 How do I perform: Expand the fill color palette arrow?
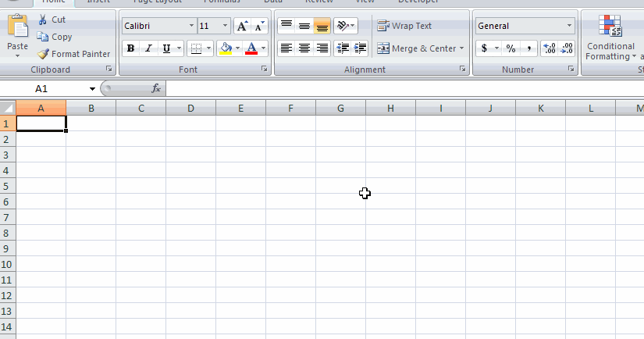[237, 48]
